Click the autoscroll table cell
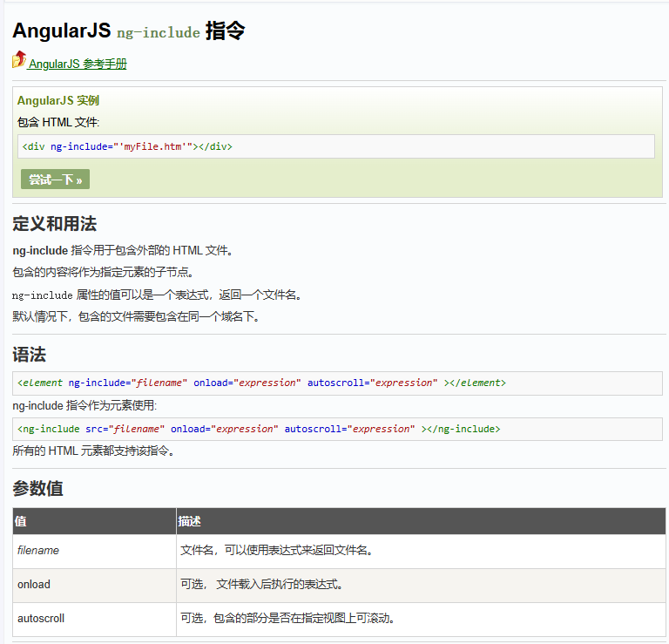Screen dimensions: 669x644 (x=94, y=619)
